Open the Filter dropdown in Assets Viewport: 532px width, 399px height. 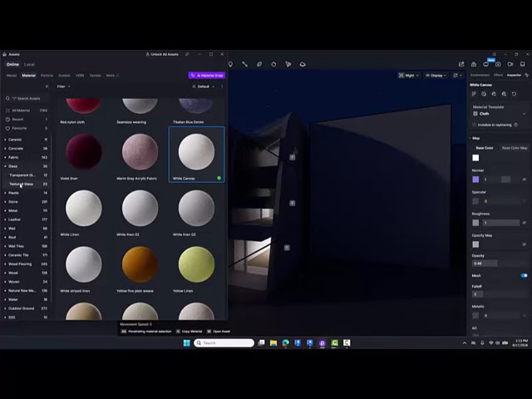(63, 86)
